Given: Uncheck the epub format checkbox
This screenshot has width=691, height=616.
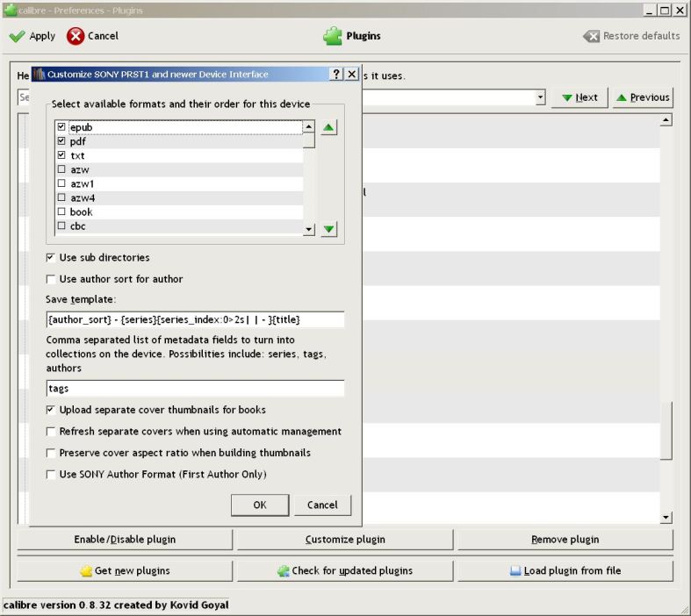Looking at the screenshot, I should 61,127.
